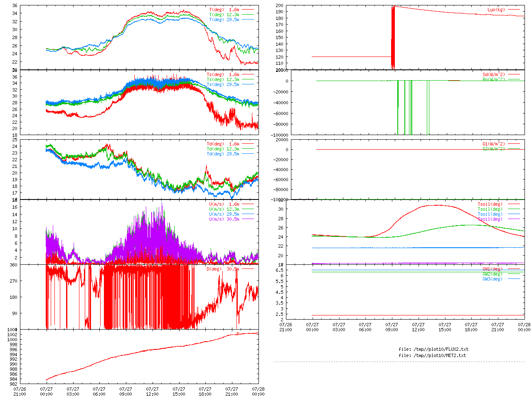Click the 'T(deg) 12.3m' legend label
532x399 pixels.
(x=224, y=15)
